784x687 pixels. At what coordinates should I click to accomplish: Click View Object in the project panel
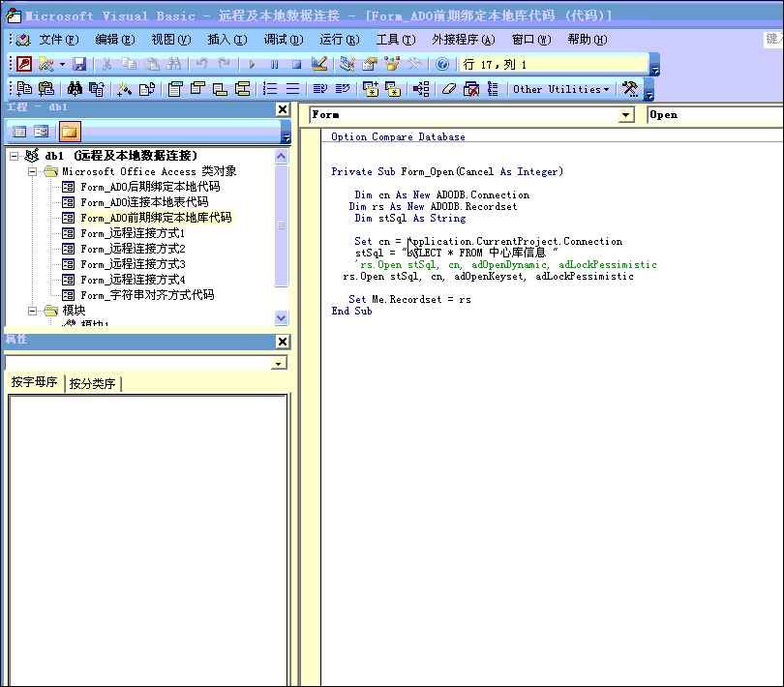point(41,132)
